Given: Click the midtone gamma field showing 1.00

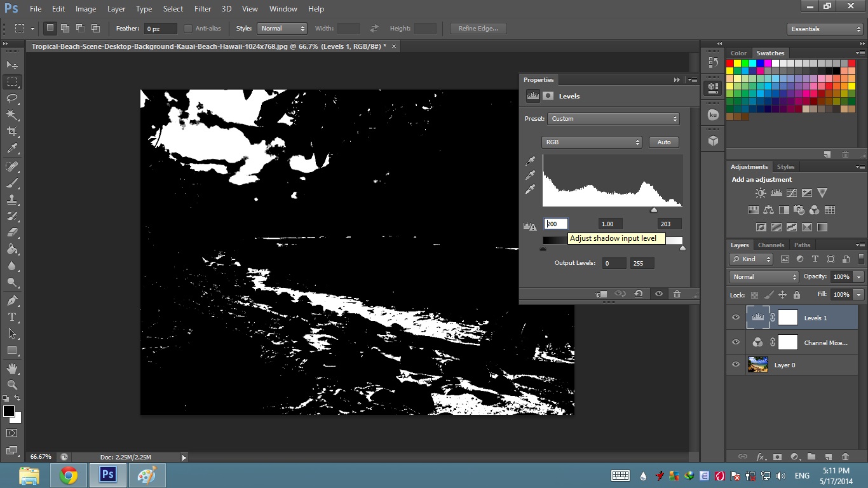Looking at the screenshot, I should pos(610,224).
